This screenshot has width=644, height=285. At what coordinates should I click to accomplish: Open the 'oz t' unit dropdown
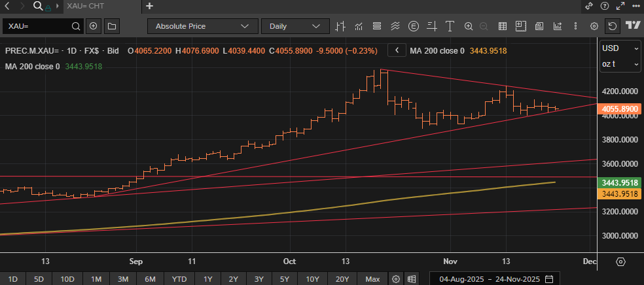click(620, 64)
